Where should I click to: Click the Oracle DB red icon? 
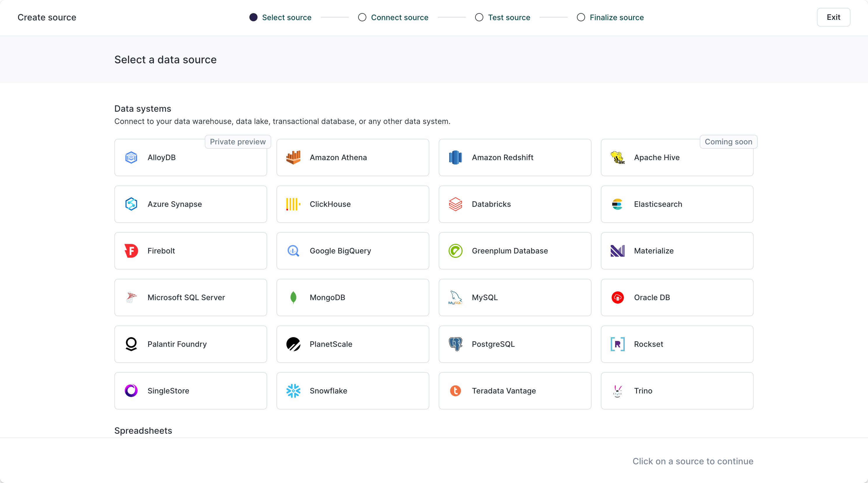pos(618,297)
